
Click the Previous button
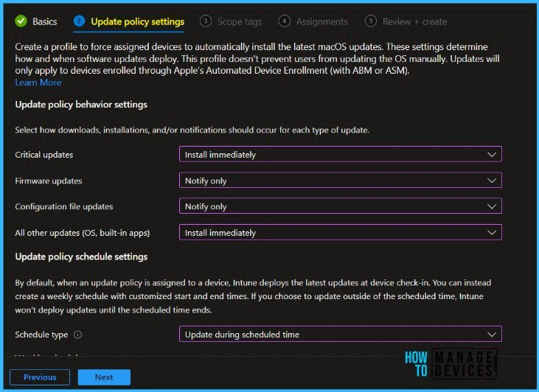[40, 377]
